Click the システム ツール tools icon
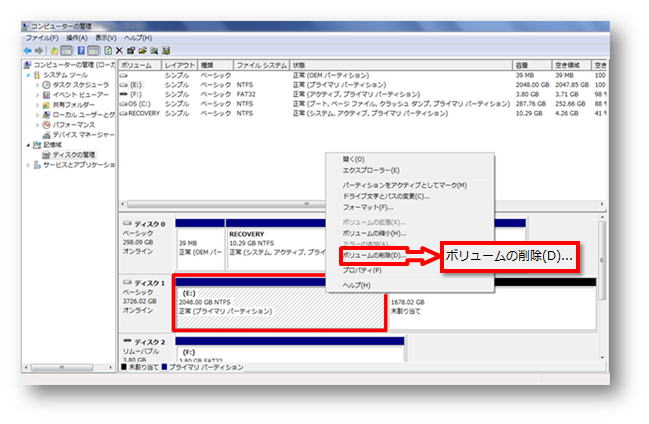The image size is (649, 424). pyautogui.click(x=37, y=75)
